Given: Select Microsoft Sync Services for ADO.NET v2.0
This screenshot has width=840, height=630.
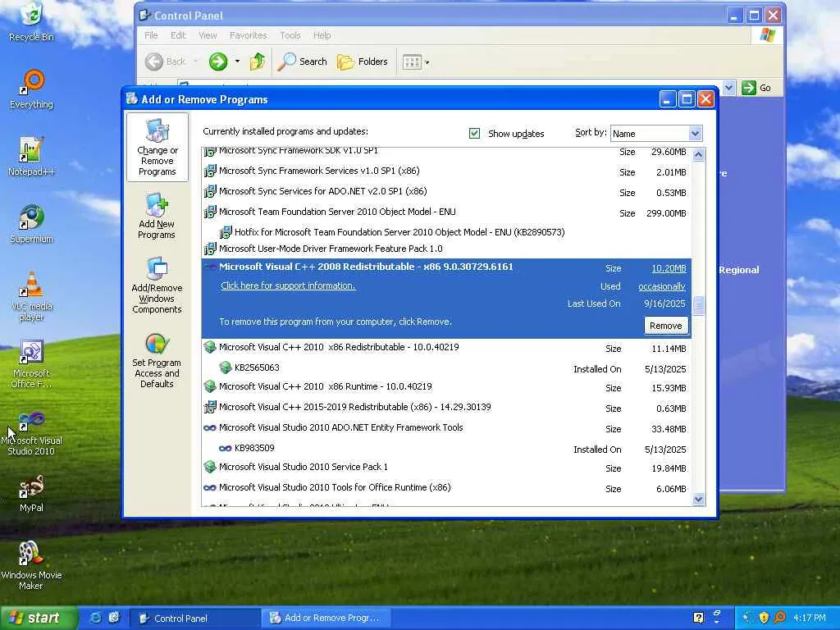Looking at the screenshot, I should pyautogui.click(x=447, y=192).
